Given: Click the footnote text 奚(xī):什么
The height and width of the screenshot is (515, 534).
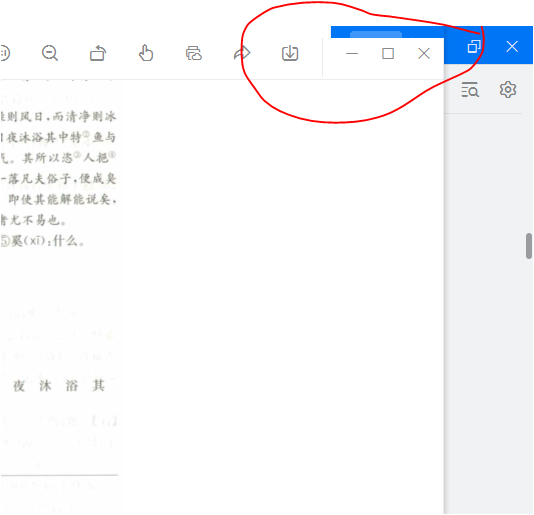Looking at the screenshot, I should [x=43, y=241].
